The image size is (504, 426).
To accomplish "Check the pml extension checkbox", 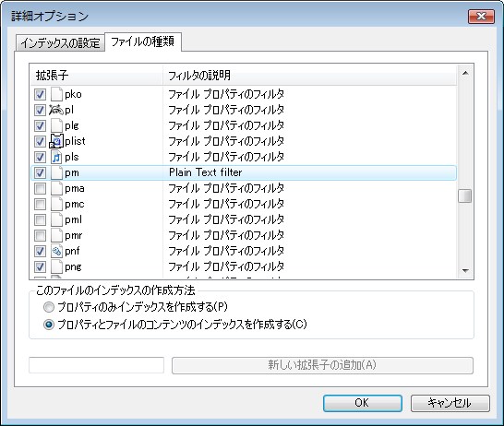I will point(40,219).
